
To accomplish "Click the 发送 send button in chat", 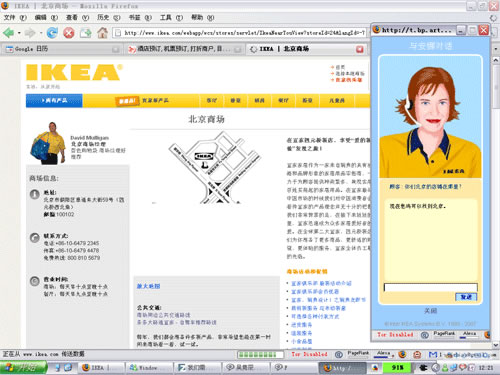I will (466, 297).
